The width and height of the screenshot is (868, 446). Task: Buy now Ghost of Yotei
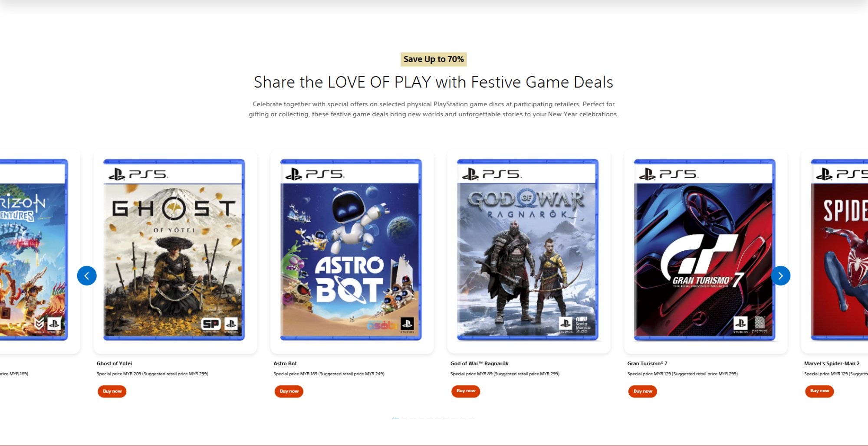(x=112, y=391)
